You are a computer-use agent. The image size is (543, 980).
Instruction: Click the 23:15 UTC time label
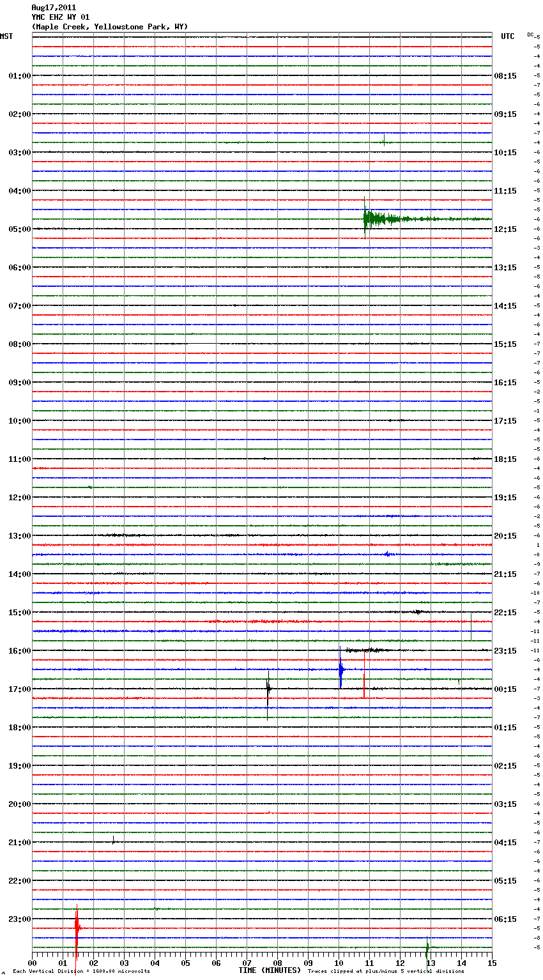(x=505, y=651)
